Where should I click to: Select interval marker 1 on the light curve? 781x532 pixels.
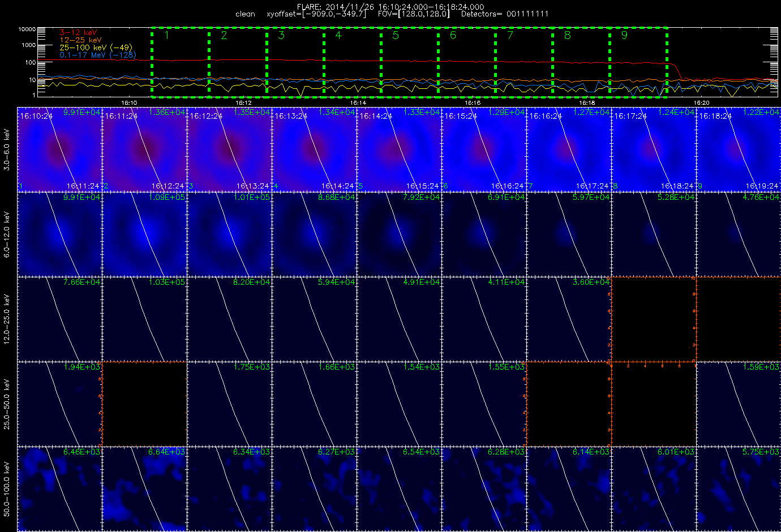[x=166, y=36]
